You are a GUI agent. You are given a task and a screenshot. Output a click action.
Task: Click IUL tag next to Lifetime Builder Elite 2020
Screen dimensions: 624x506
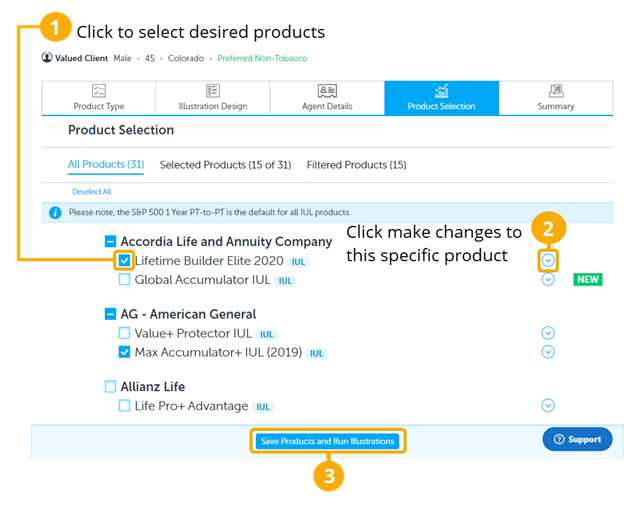[x=298, y=262]
